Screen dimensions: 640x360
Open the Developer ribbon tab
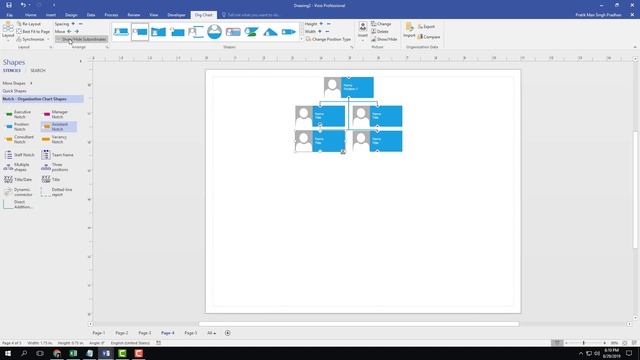[176, 15]
